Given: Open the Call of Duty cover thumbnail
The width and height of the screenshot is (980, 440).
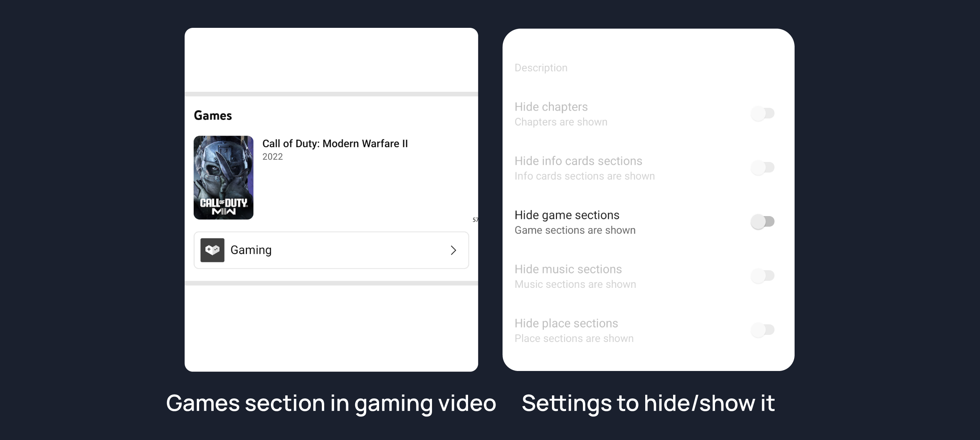Looking at the screenshot, I should pos(223,178).
